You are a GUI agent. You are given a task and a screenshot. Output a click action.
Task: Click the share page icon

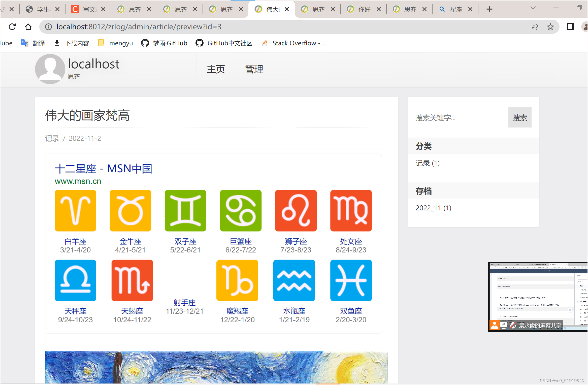(534, 27)
